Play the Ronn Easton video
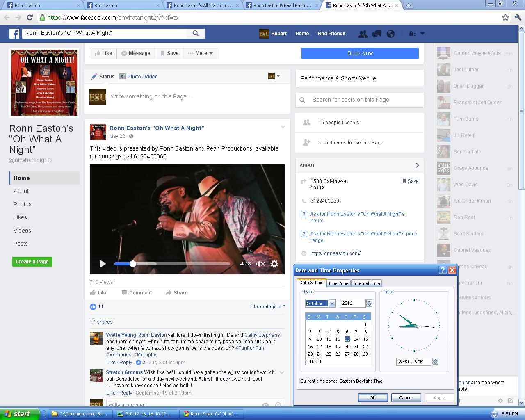Viewport: 525px width, 420px height. pyautogui.click(x=103, y=264)
